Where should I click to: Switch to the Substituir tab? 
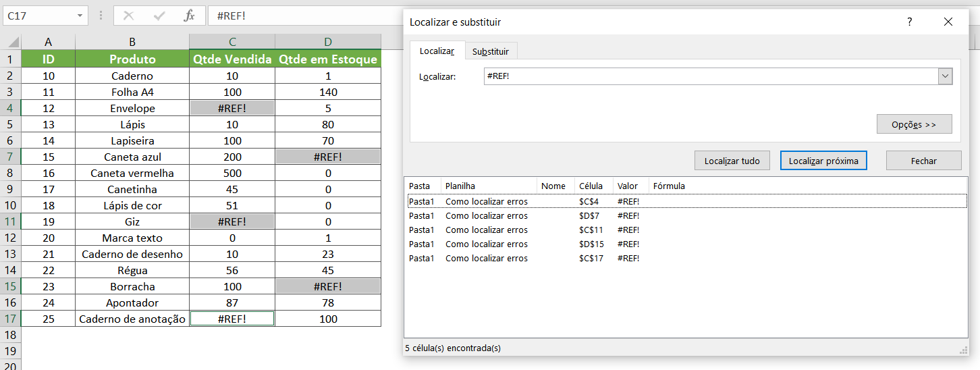point(491,51)
